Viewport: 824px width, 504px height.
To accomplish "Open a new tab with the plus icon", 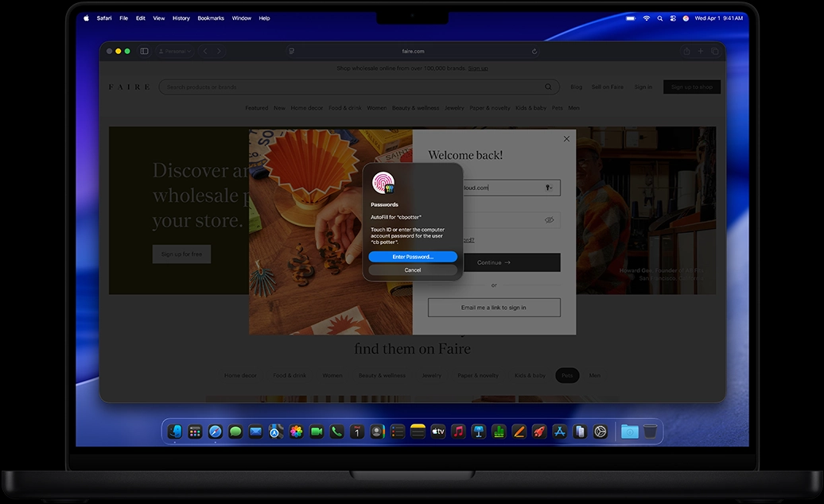I will [700, 50].
